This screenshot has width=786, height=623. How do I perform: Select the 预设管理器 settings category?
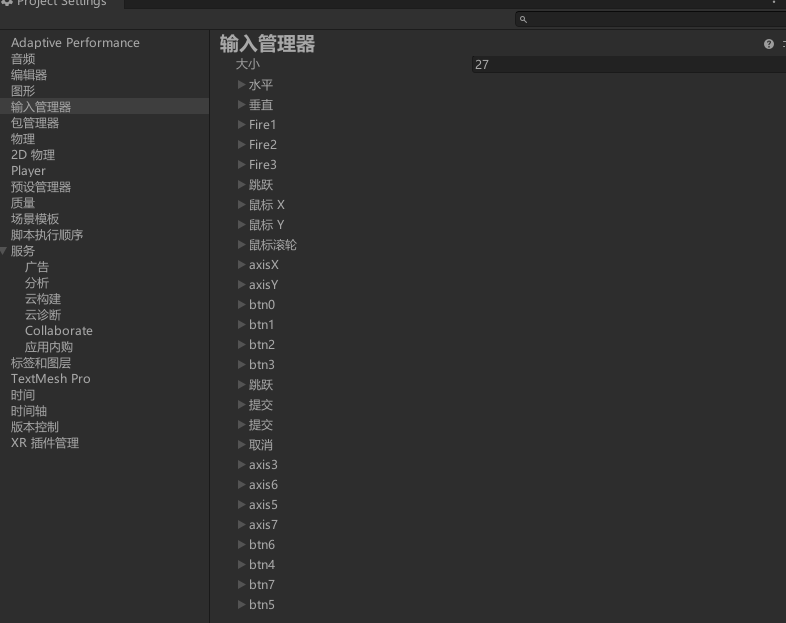[41, 187]
